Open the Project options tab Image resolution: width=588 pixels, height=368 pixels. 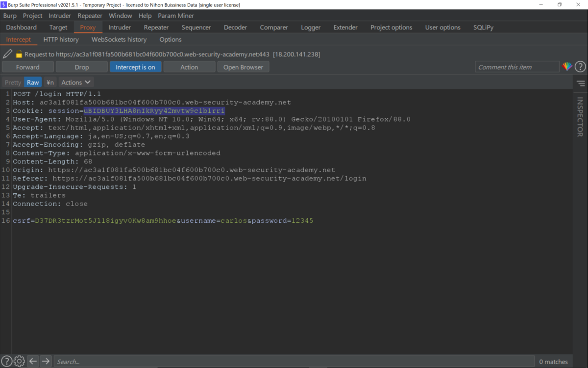point(391,27)
